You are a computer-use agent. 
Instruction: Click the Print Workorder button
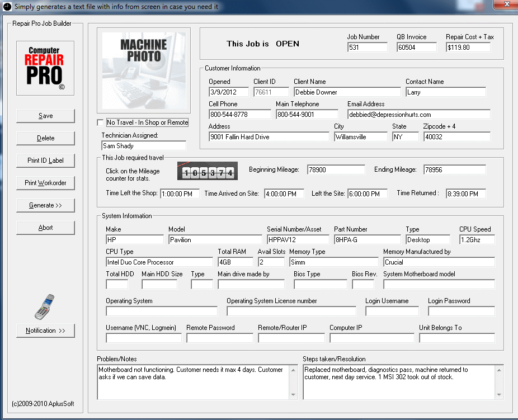tap(45, 183)
